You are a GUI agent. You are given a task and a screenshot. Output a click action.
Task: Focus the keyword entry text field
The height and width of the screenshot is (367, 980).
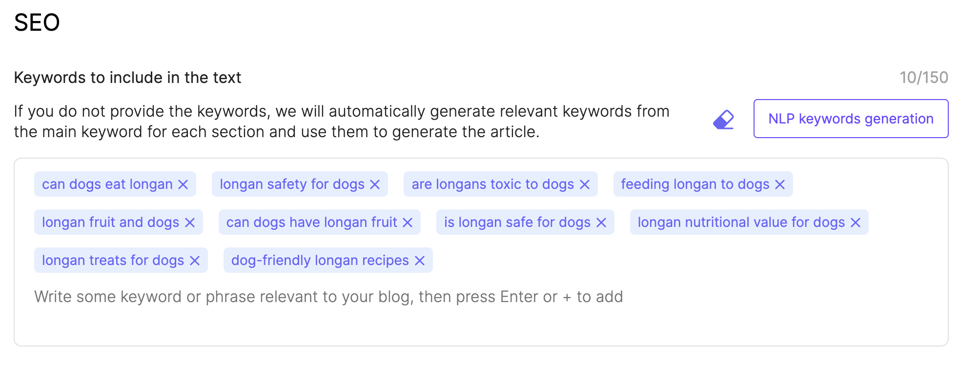click(x=328, y=297)
